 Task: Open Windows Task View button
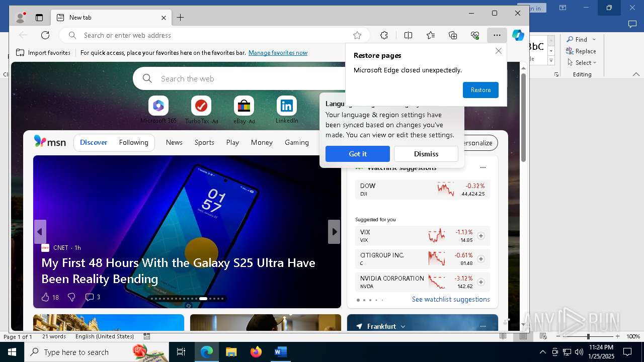click(x=181, y=352)
